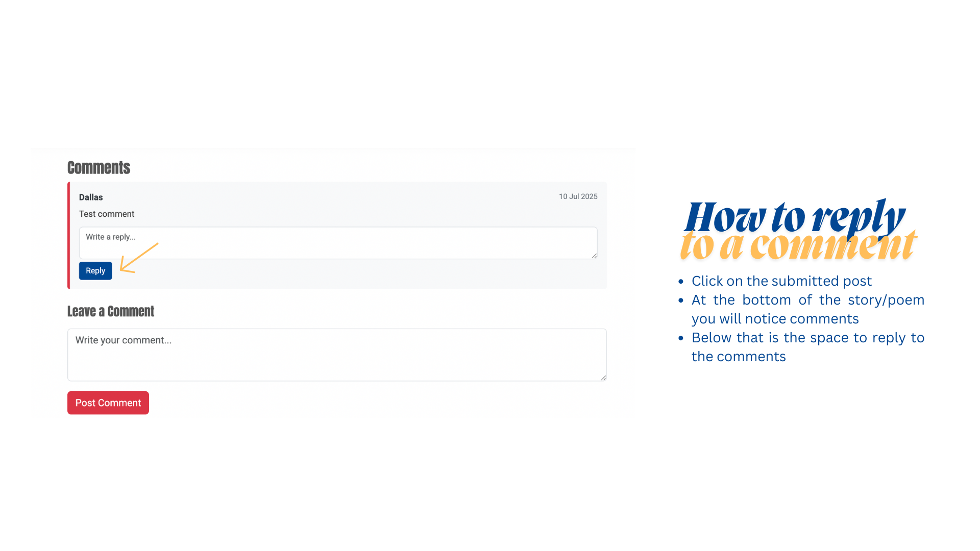Click the orange arrow pointing at Reply
This screenshot has height=551, width=980.
coord(138,258)
